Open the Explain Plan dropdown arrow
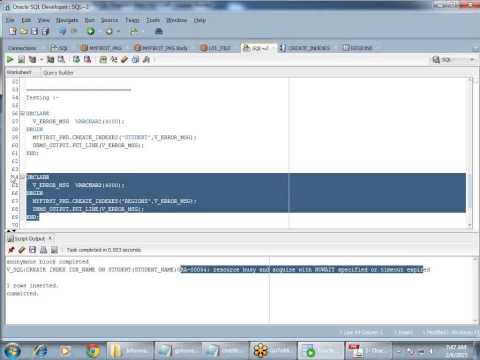This screenshot has height=360, width=480. click(x=42, y=60)
